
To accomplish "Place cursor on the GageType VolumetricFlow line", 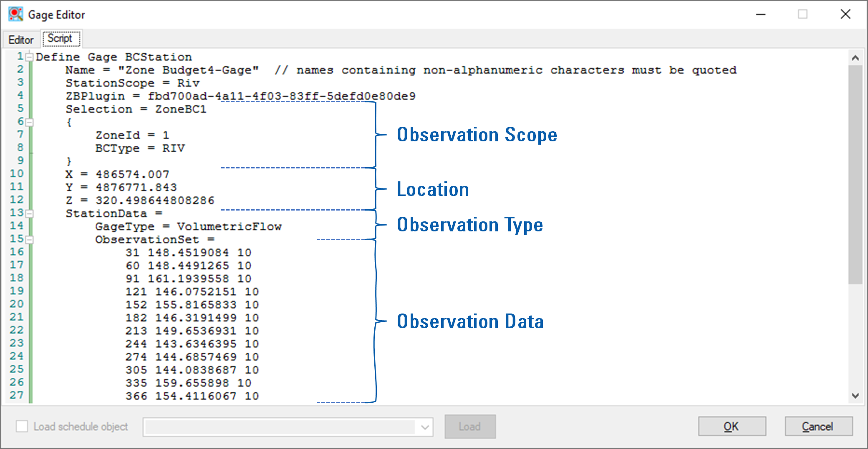I will [188, 226].
